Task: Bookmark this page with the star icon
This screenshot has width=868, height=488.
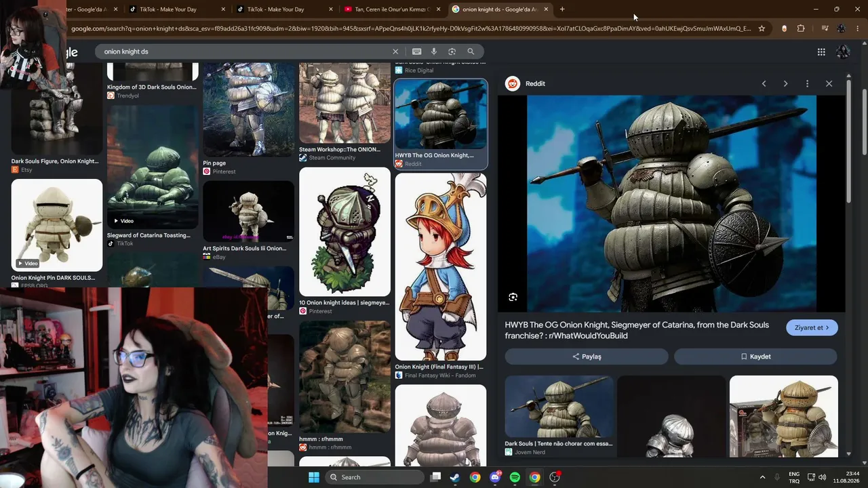Action: pos(762,28)
